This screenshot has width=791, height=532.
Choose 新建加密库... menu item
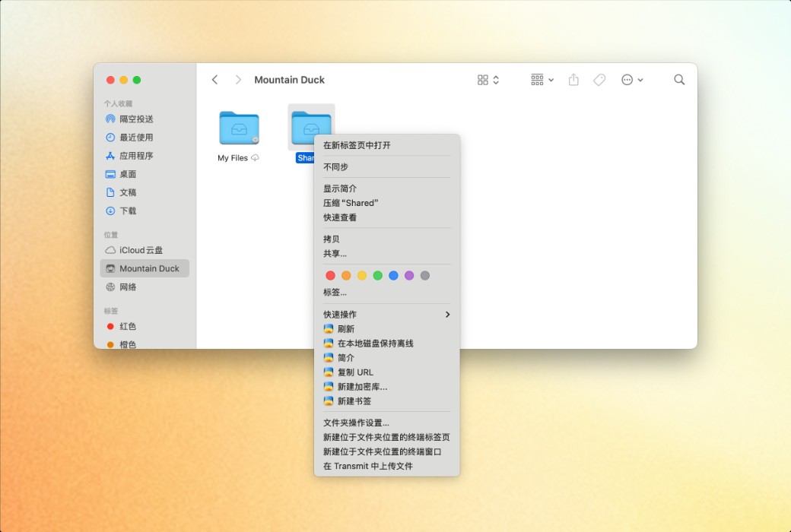[x=387, y=387]
